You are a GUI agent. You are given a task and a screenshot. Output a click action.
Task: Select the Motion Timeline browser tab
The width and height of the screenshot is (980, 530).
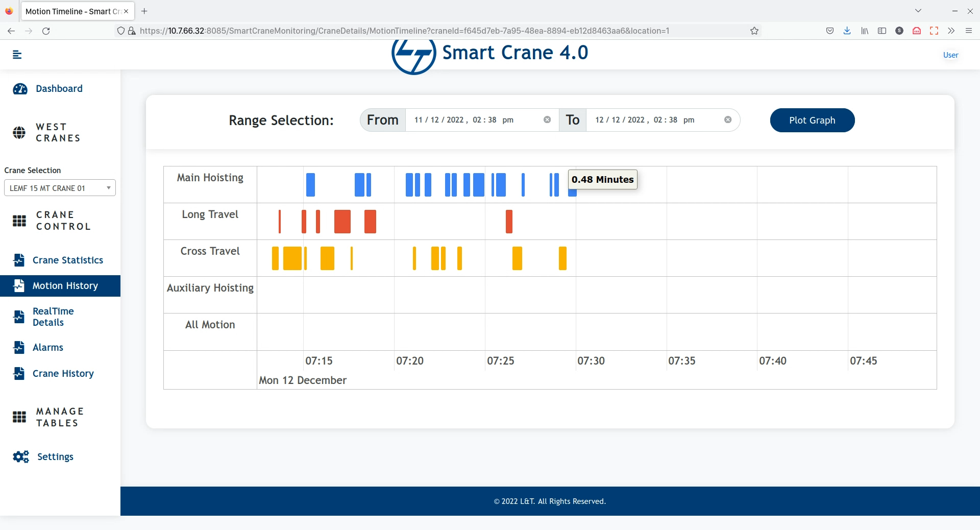click(77, 11)
